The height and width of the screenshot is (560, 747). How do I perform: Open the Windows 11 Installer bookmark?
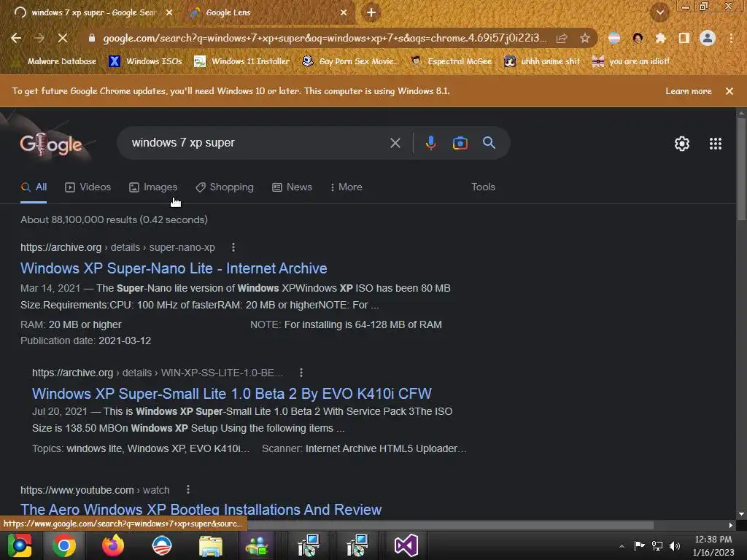(242, 61)
